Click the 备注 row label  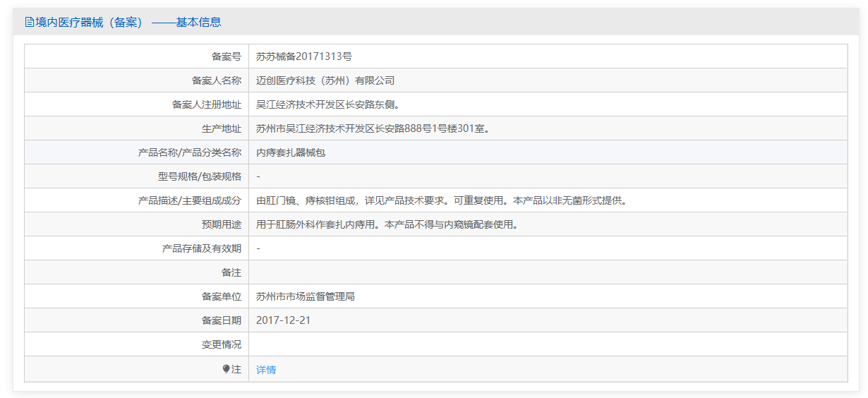231,272
